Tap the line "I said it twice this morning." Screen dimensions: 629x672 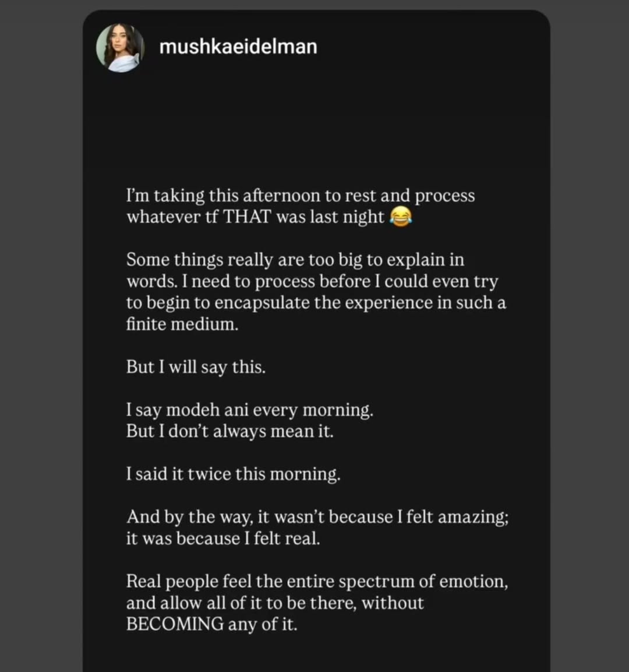pyautogui.click(x=233, y=474)
